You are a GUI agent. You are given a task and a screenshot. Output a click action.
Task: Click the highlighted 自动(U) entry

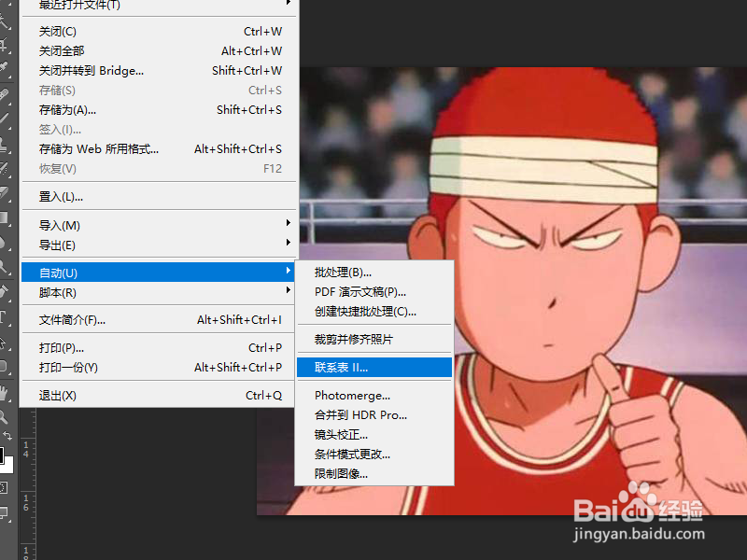[x=159, y=273]
